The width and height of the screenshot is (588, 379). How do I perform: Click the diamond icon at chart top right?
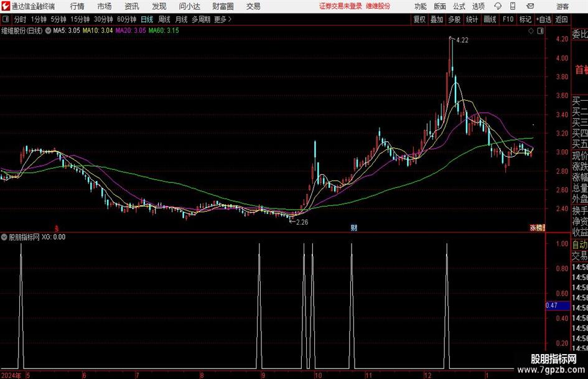531,31
